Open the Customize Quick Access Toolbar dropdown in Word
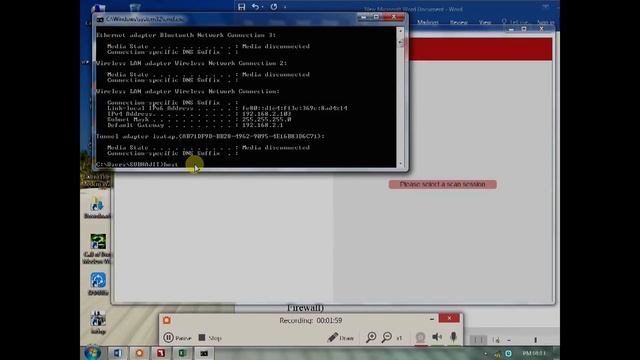The height and width of the screenshot is (360, 640). coord(285,7)
